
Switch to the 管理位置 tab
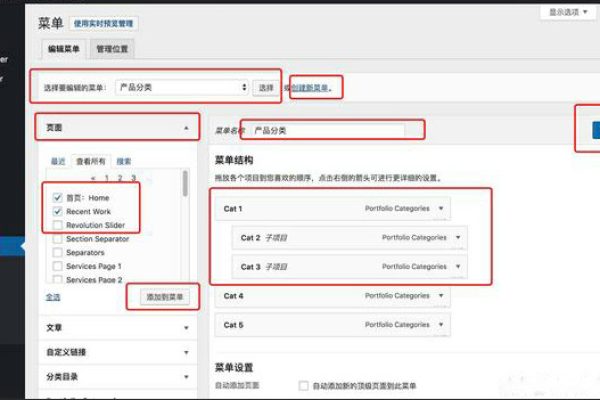tap(110, 48)
